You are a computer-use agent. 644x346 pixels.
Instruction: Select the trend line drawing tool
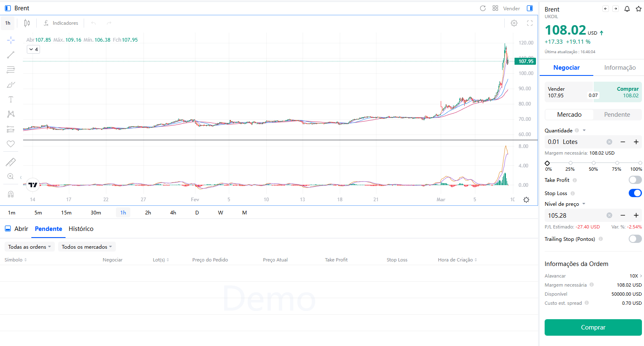[x=11, y=55]
